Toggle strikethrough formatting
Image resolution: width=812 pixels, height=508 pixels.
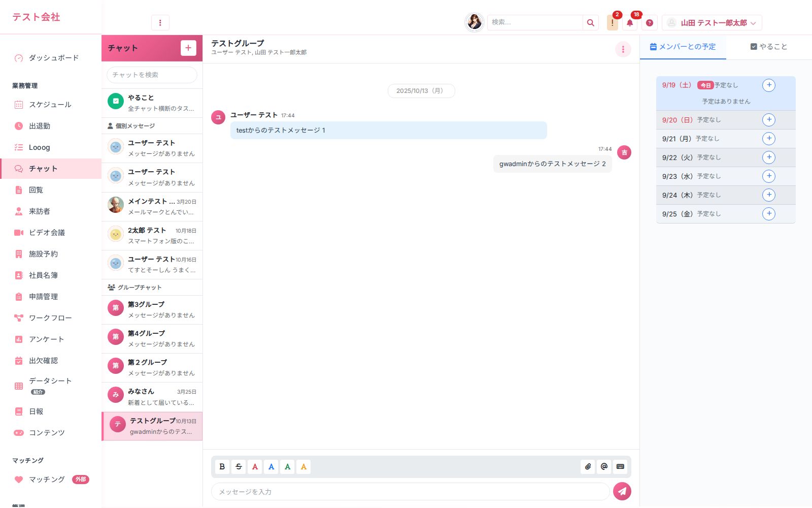[239, 466]
